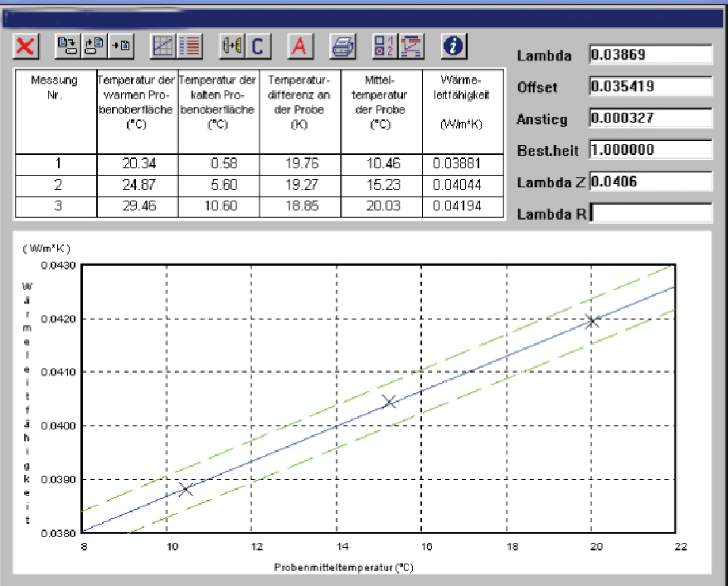Click the red X close icon in toolbar
The width and height of the screenshot is (728, 586).
coord(26,46)
